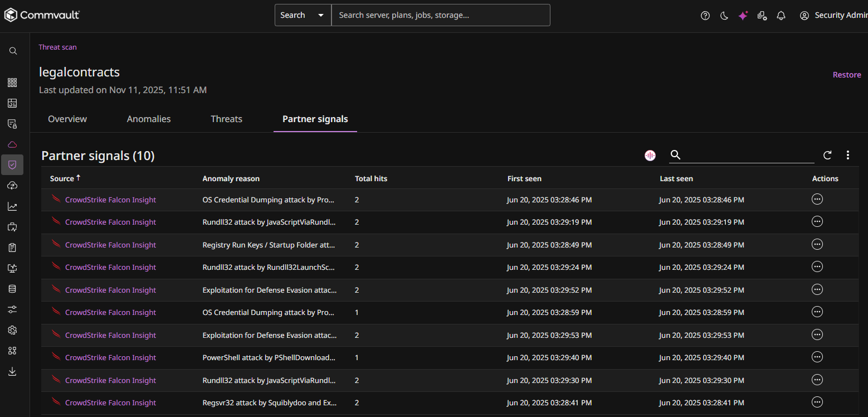The height and width of the screenshot is (417, 868).
Task: Click the global search input field
Action: (x=441, y=15)
